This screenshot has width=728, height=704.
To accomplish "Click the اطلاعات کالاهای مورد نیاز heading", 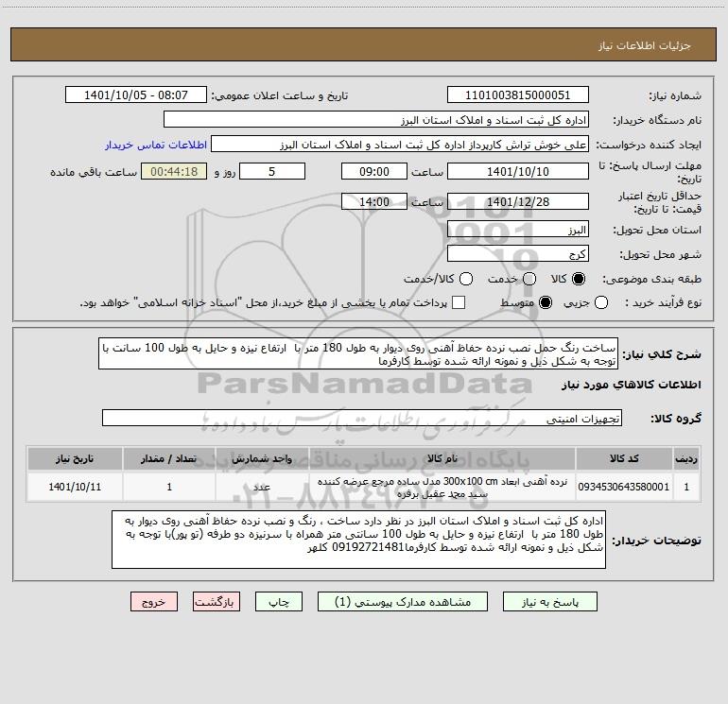I will 632,385.
